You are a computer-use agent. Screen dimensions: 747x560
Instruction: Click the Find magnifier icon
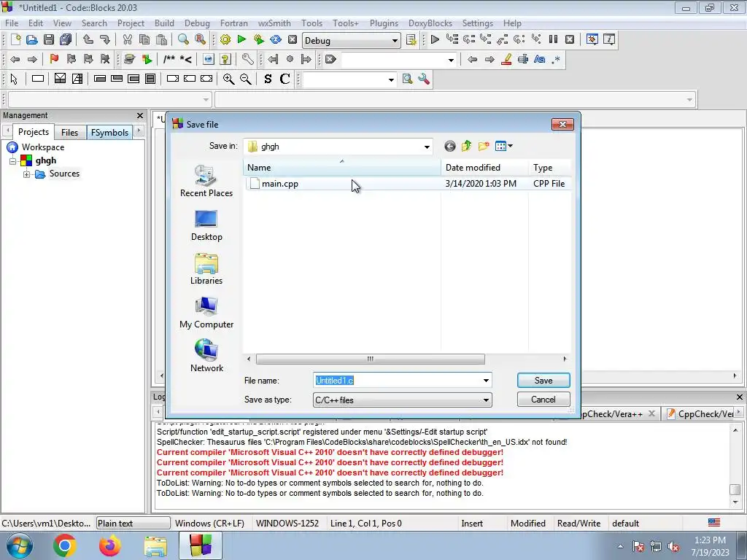click(183, 39)
